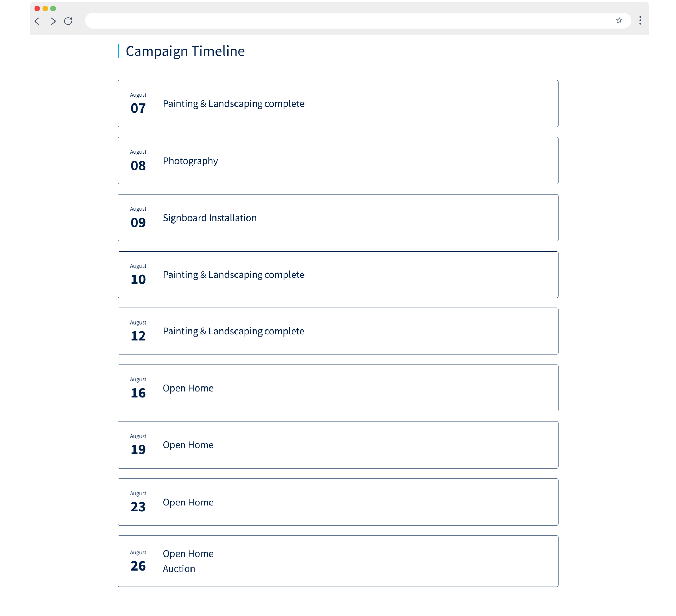Click the date number 23
The image size is (676, 616).
[138, 507]
